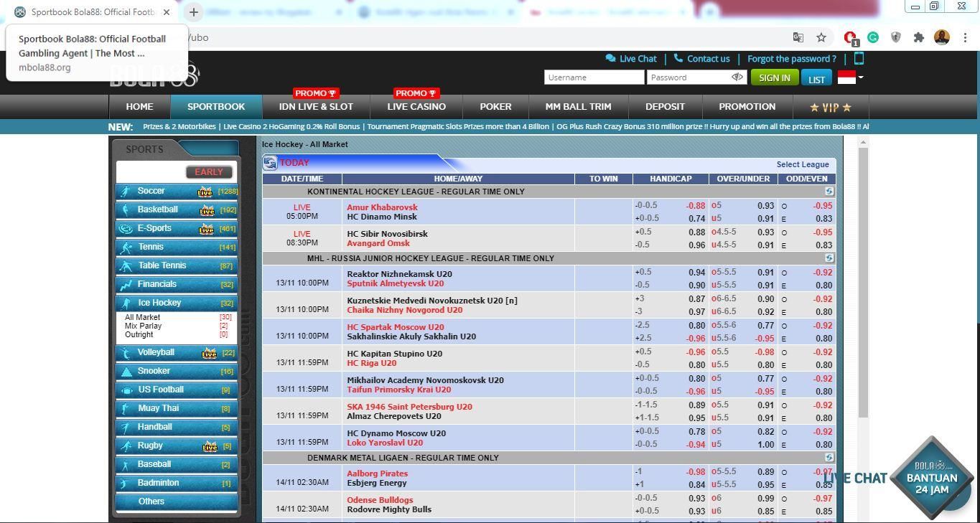
Task: Close the Sportbook Bola88 browser tab
Action: point(167,12)
